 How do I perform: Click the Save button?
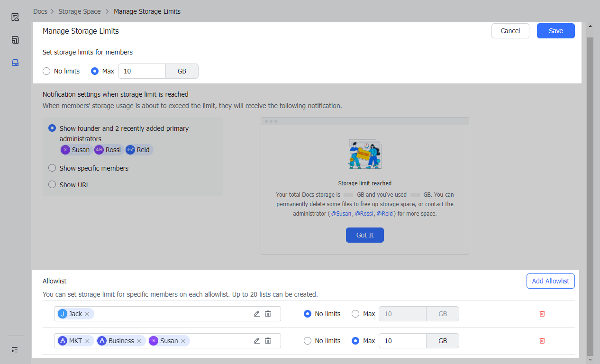pyautogui.click(x=555, y=31)
